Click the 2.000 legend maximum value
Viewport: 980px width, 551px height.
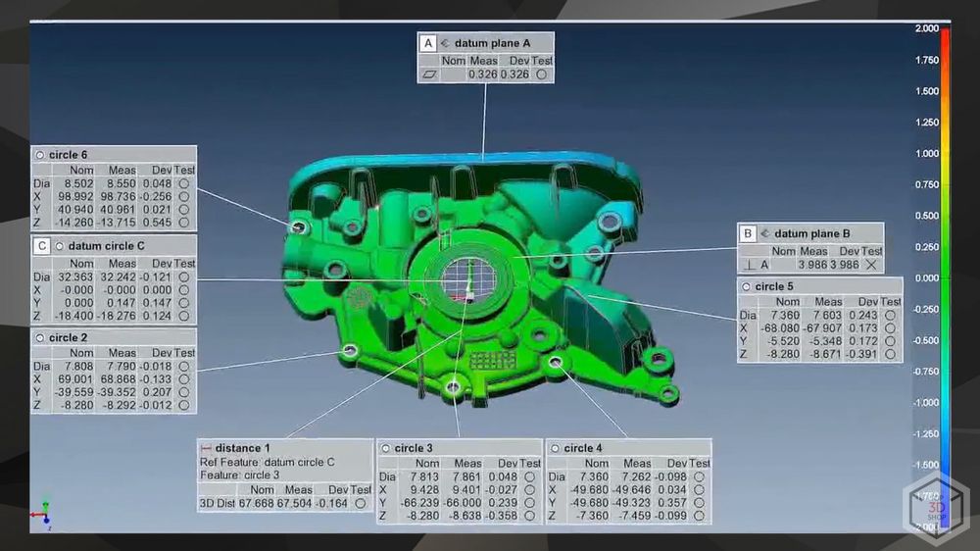point(927,28)
